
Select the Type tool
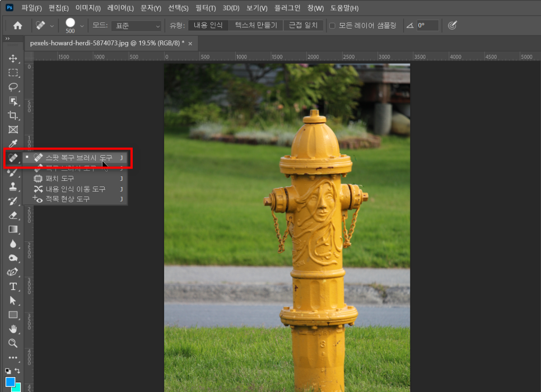[13, 286]
